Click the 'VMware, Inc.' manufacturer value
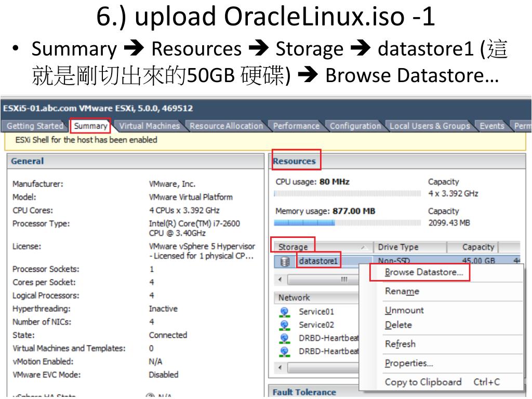 point(172,184)
